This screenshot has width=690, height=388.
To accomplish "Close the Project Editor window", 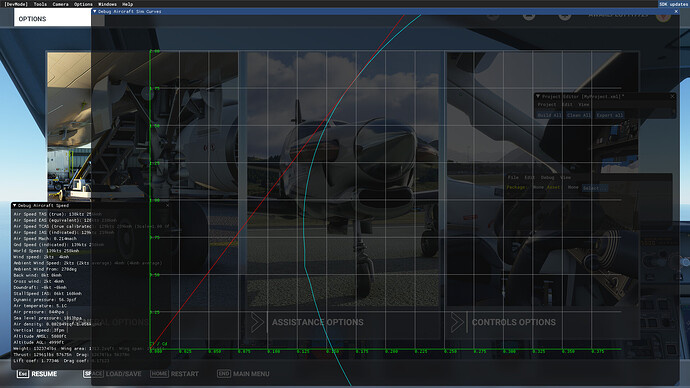I will pyautogui.click(x=672, y=96).
